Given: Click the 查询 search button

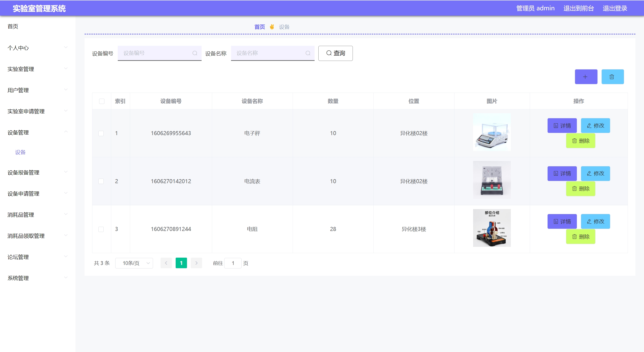Looking at the screenshot, I should click(335, 53).
